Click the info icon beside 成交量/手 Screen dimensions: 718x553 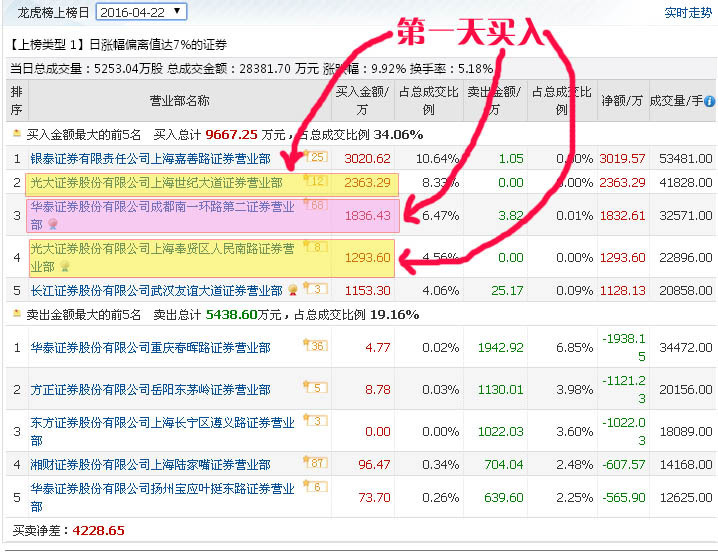pos(709,101)
